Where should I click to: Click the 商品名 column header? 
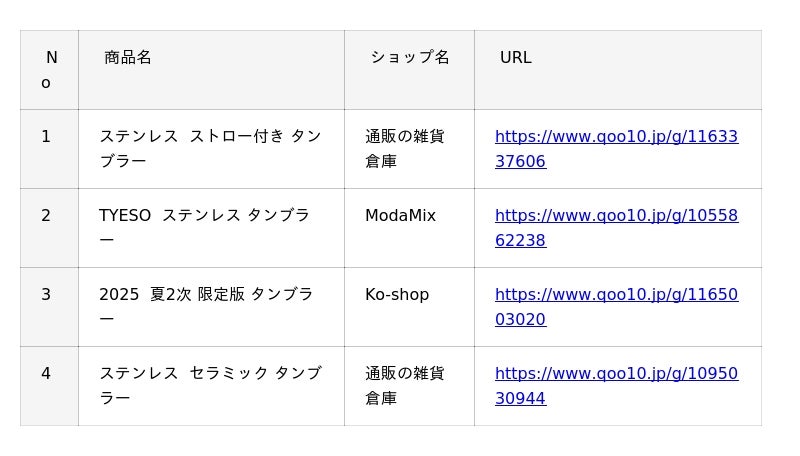(x=128, y=58)
